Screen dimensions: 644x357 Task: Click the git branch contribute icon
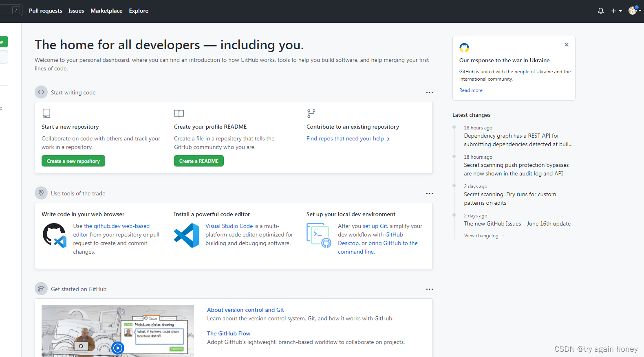coord(311,113)
